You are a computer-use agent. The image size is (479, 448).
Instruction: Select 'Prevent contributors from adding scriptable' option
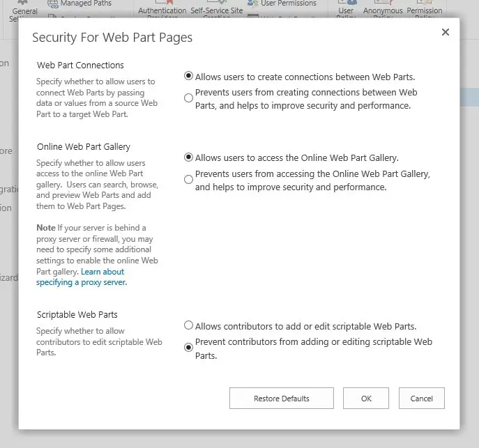tap(188, 348)
